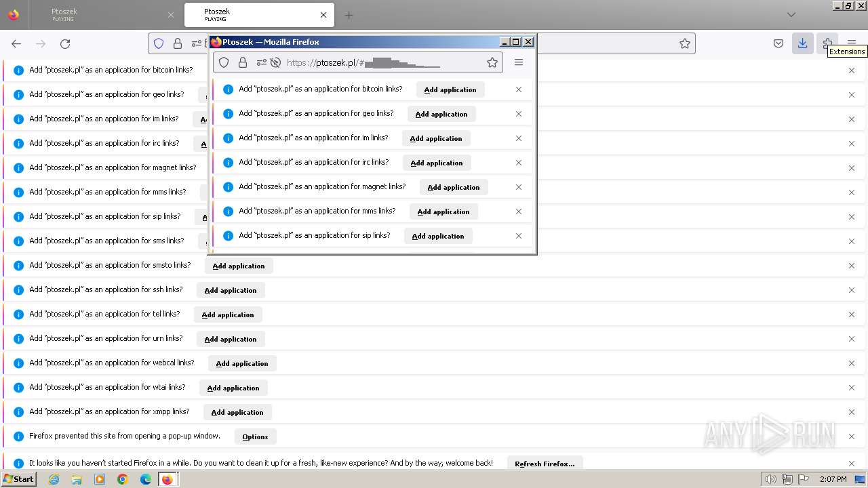Screen dimensions: 868x488
Task: Info icon of pop-up blocked notification
Action: point(19,436)
